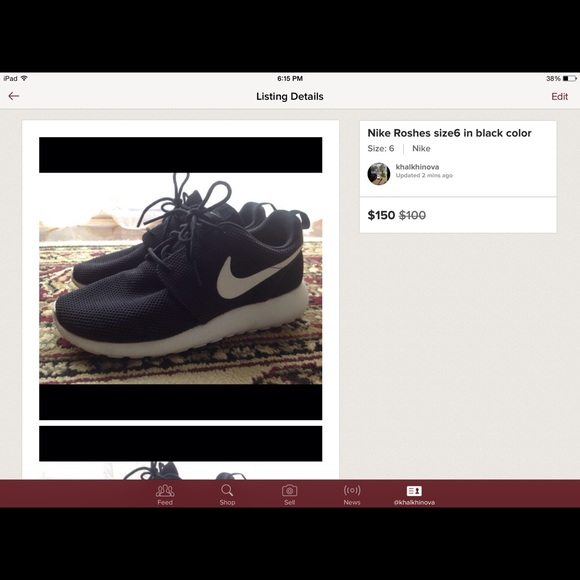Viewport: 580px width, 580px height.
Task: Open the second partially visible shoe photo
Action: tap(181, 453)
